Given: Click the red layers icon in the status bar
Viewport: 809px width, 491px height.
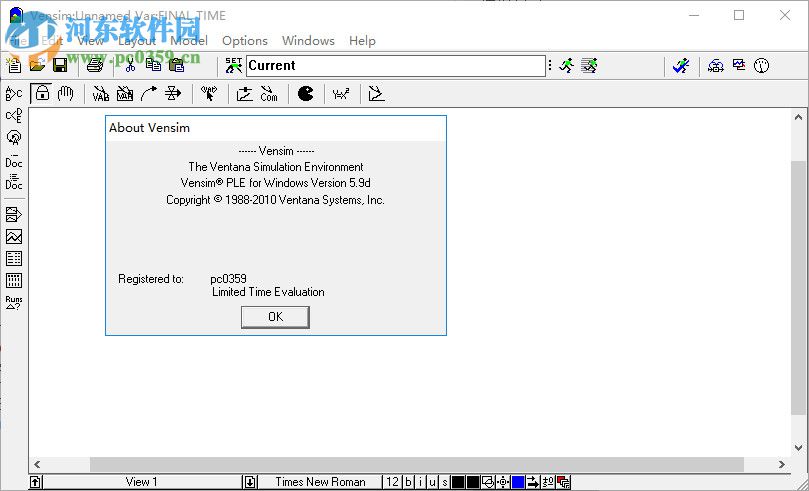Looking at the screenshot, I should point(563,482).
